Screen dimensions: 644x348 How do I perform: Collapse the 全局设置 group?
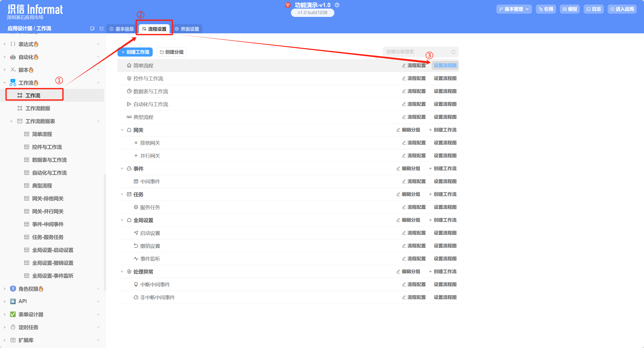[x=122, y=220]
